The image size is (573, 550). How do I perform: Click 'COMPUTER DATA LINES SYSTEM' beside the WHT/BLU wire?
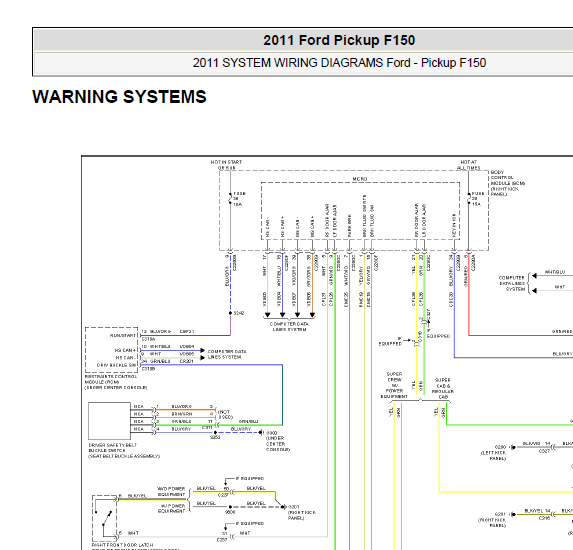512,283
